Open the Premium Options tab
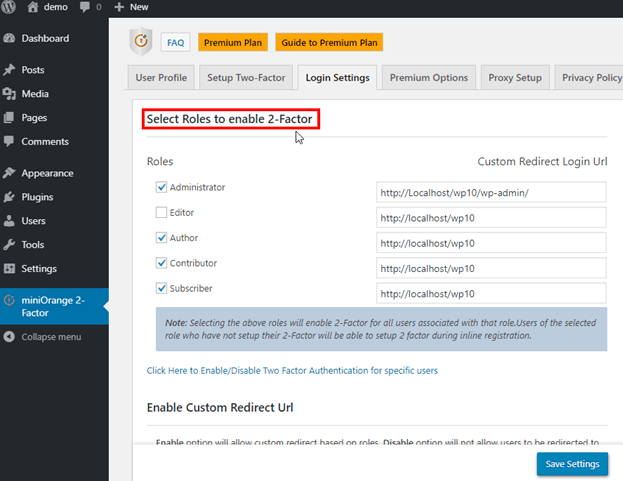The width and height of the screenshot is (623, 481). coord(429,77)
